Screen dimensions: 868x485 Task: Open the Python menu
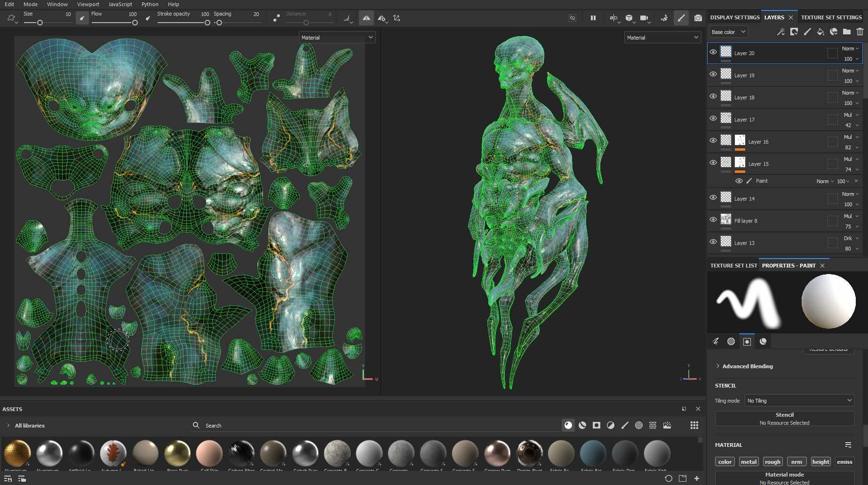click(x=150, y=4)
